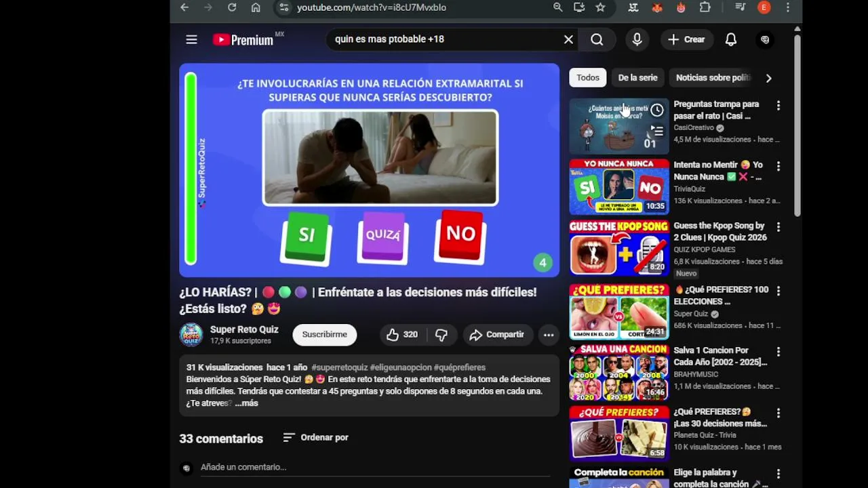
Task: Open options for 'Las 30 decisiones' video
Action: (x=778, y=413)
